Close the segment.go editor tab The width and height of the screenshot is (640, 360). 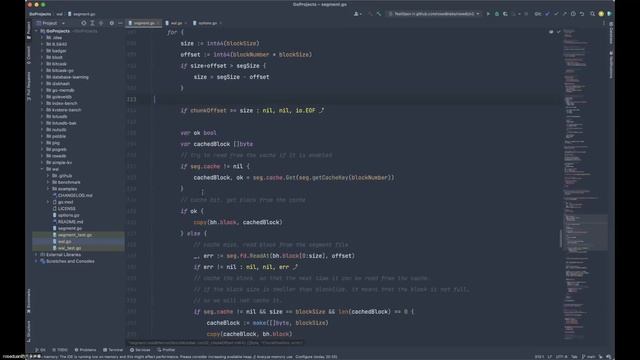pos(158,23)
